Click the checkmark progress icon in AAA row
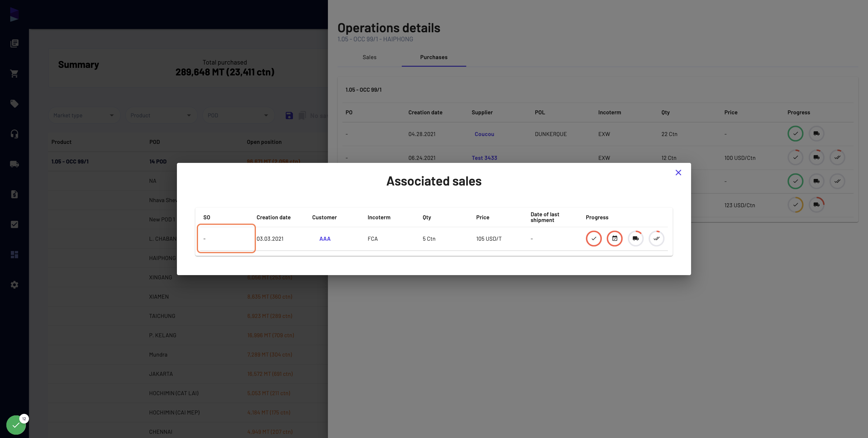This screenshot has height=438, width=868. point(594,238)
